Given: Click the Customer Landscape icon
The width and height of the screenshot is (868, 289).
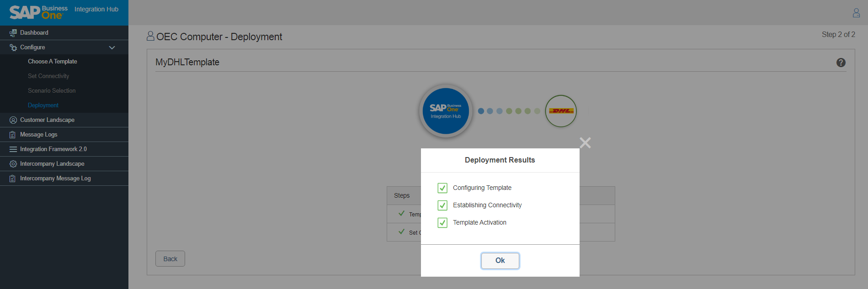Looking at the screenshot, I should (13, 120).
